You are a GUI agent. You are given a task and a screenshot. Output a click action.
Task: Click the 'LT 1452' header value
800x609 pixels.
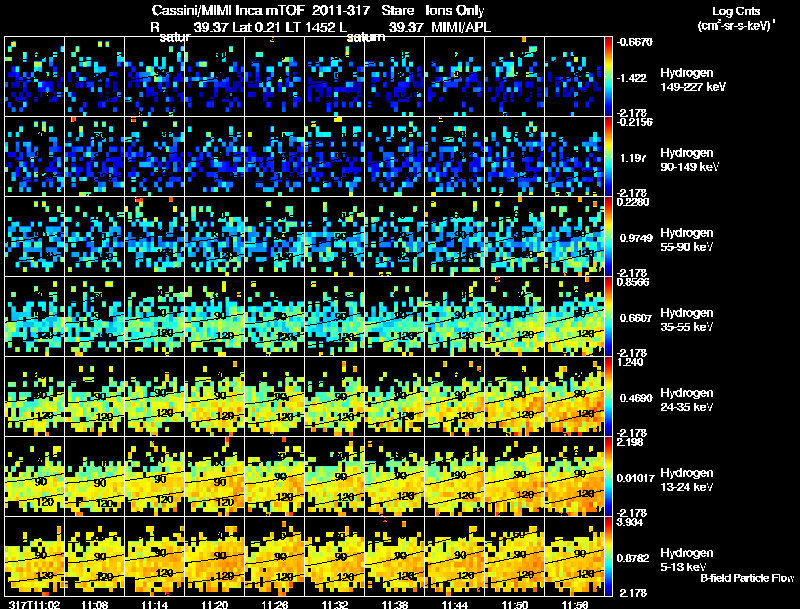click(x=310, y=27)
